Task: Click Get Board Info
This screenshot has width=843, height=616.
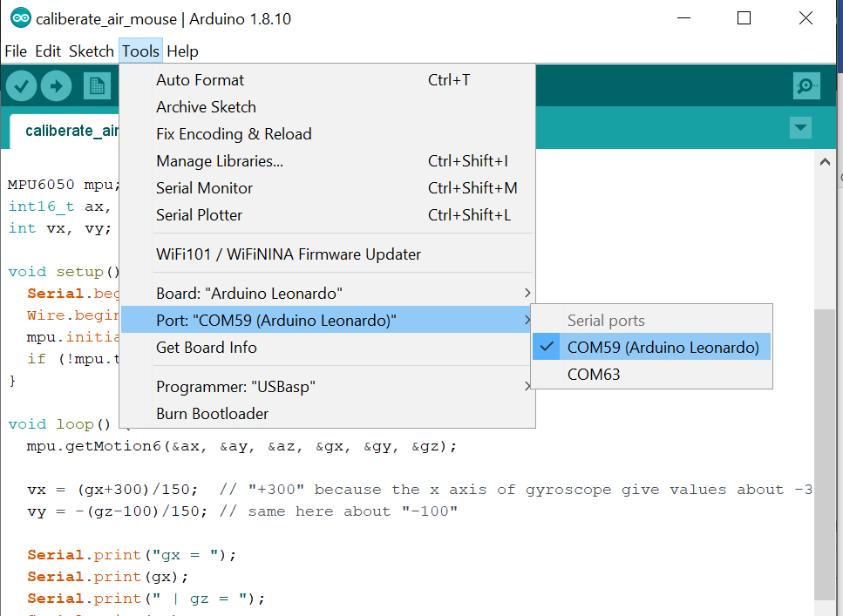Action: pyautogui.click(x=328, y=348)
